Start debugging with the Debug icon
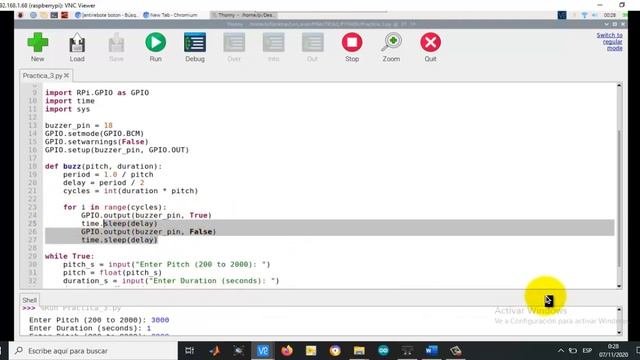The height and width of the screenshot is (360, 640). (195, 47)
